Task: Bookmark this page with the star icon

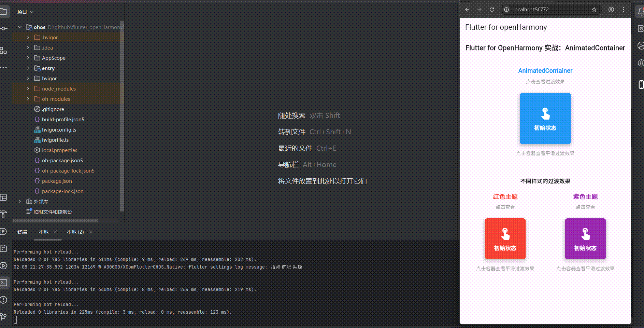Action: tap(594, 10)
